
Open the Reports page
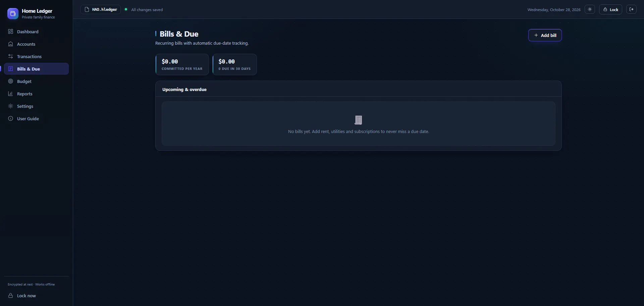tap(36, 94)
